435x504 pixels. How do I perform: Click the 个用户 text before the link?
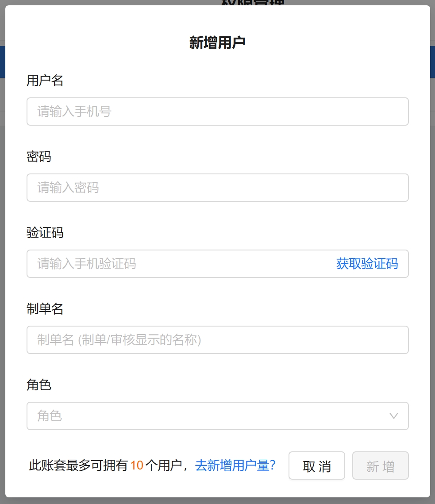[164, 466]
